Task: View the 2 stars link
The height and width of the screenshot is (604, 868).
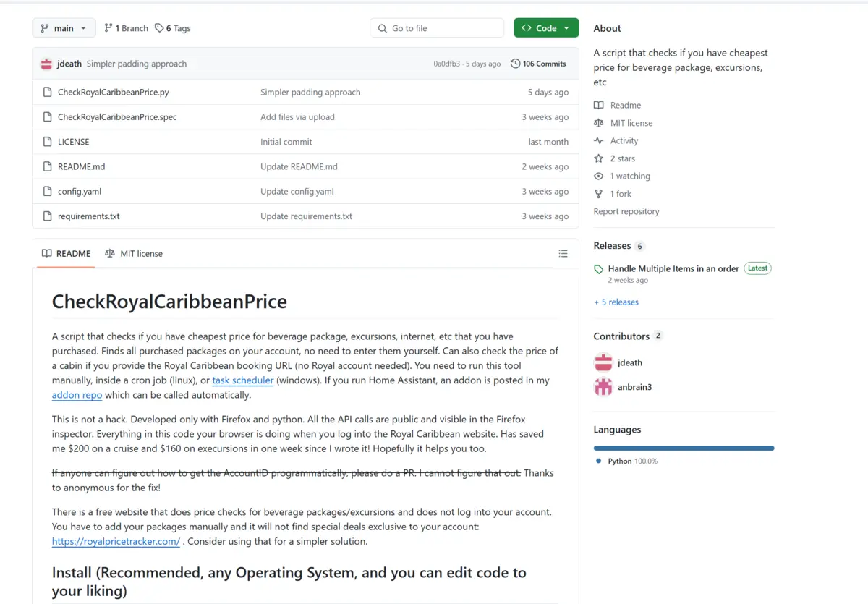Action: (x=615, y=158)
